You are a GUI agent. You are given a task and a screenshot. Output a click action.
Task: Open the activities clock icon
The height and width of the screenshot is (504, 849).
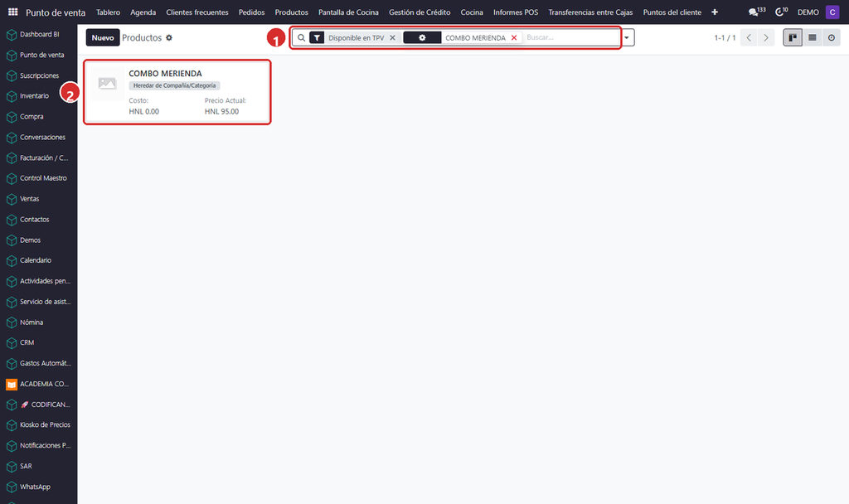781,12
